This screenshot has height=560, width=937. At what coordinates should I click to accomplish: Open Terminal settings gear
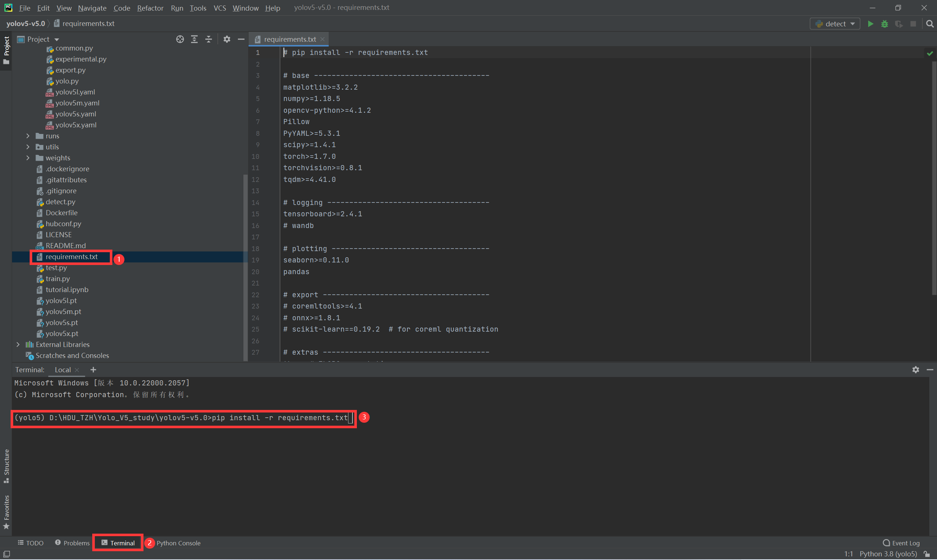pyautogui.click(x=916, y=370)
